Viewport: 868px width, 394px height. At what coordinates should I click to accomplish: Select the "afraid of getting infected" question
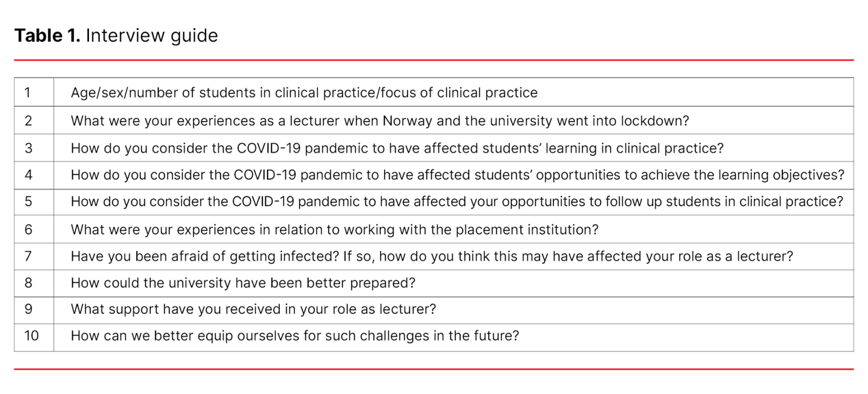point(432,257)
